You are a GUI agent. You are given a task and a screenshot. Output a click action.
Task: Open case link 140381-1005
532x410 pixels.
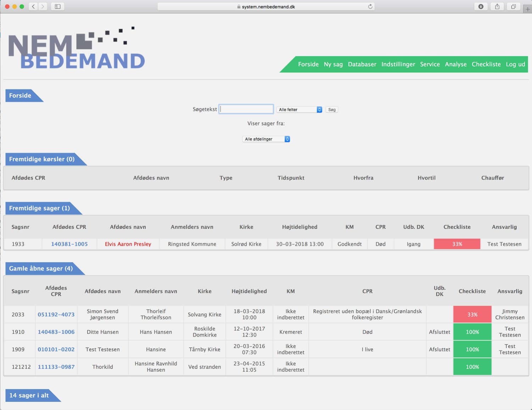click(69, 244)
